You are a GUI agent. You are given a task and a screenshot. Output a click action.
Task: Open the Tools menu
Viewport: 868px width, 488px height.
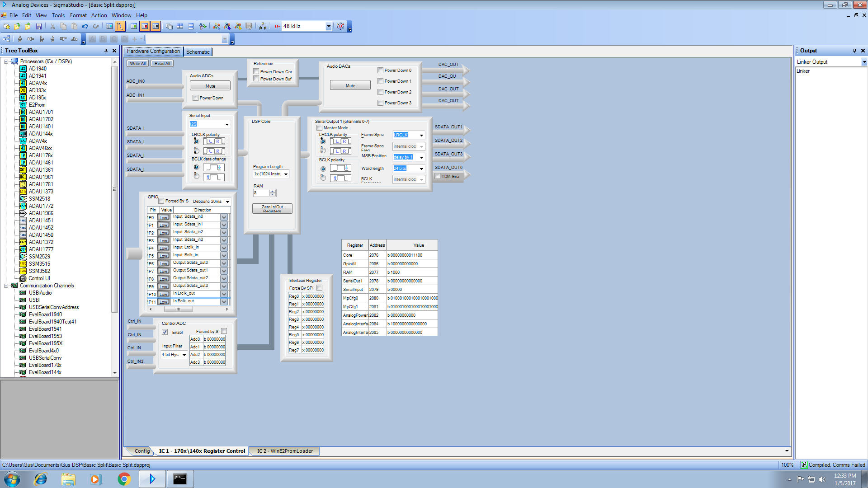pyautogui.click(x=58, y=15)
